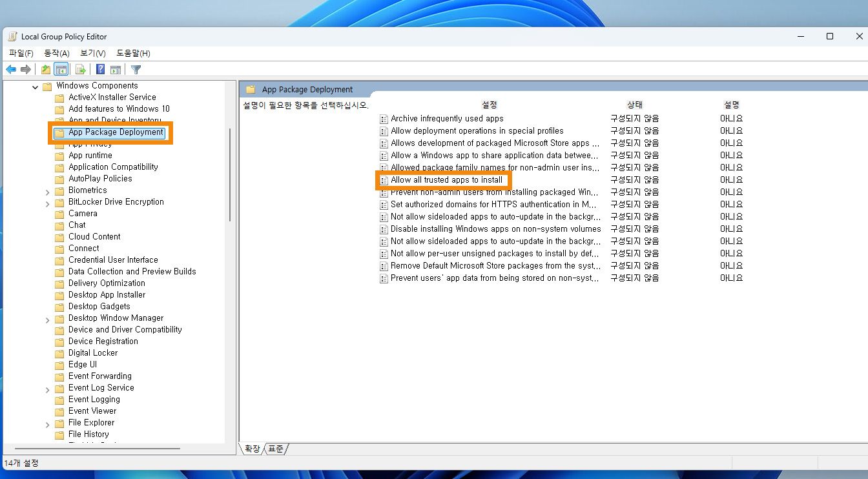This screenshot has height=479, width=868.
Task: Select the AutoPlay Policies folder
Action: (100, 179)
